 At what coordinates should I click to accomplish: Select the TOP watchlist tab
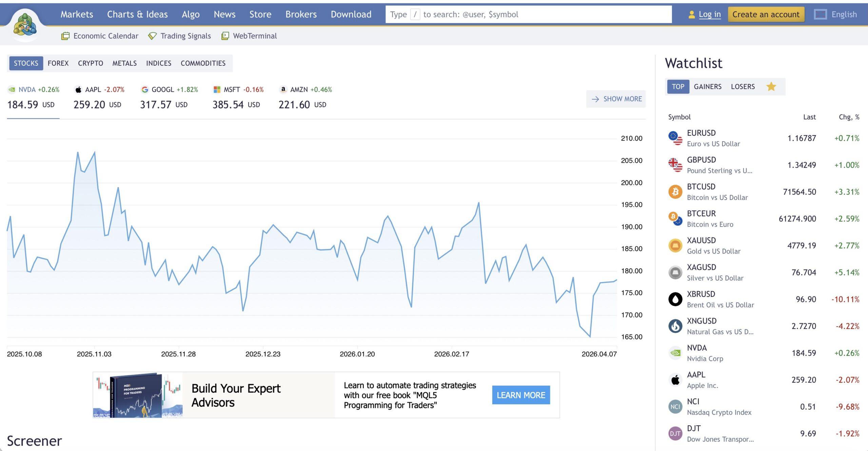tap(678, 87)
